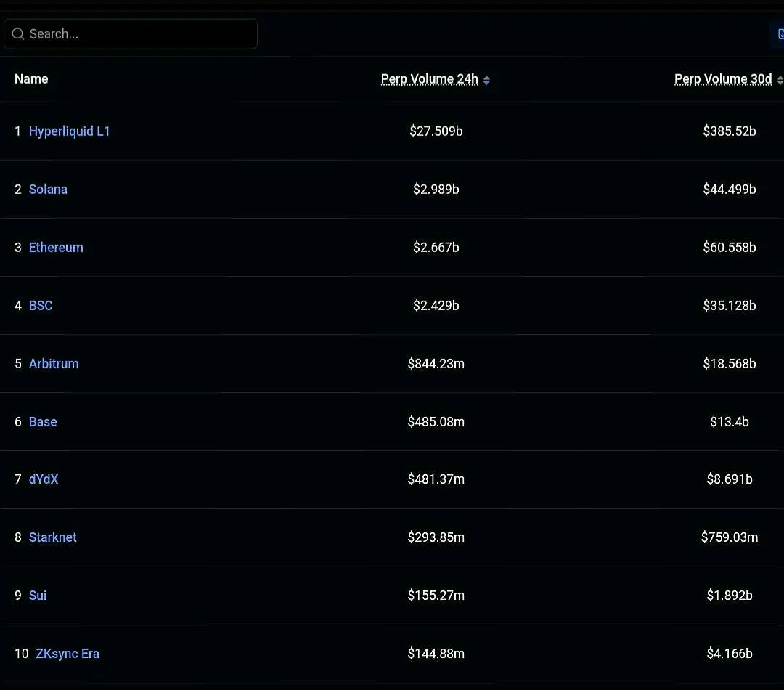Select the $485.08m Base 24h value
Screen dimensions: 784x690
[x=436, y=422]
